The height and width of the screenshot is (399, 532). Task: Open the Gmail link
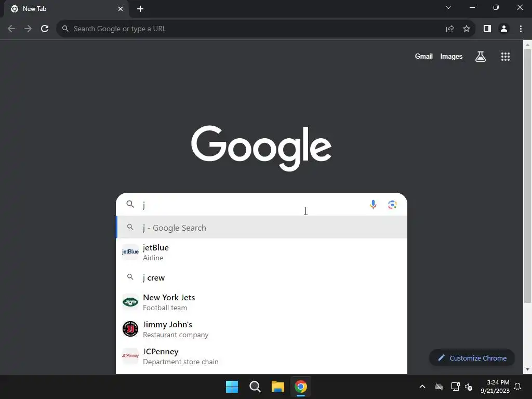(x=424, y=56)
